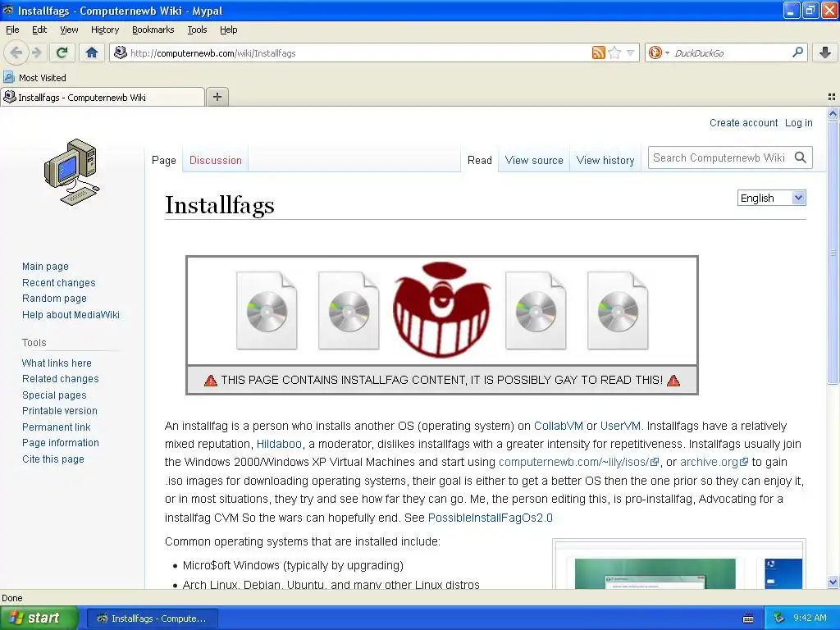Screen dimensions: 840x630
Task: Click the URL address bar text
Action: click(x=213, y=53)
